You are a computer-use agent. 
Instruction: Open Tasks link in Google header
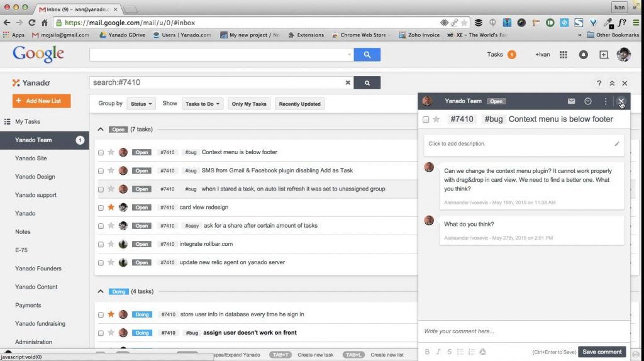[495, 54]
